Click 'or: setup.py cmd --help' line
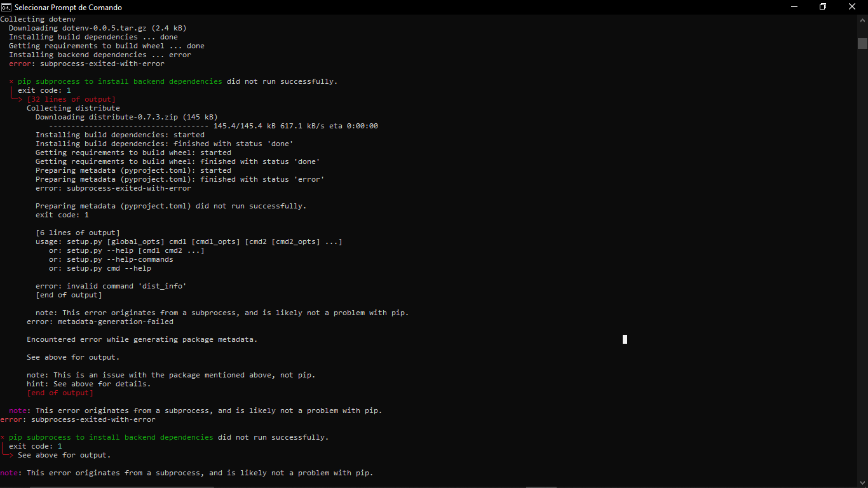The height and width of the screenshot is (488, 868). [x=100, y=268]
